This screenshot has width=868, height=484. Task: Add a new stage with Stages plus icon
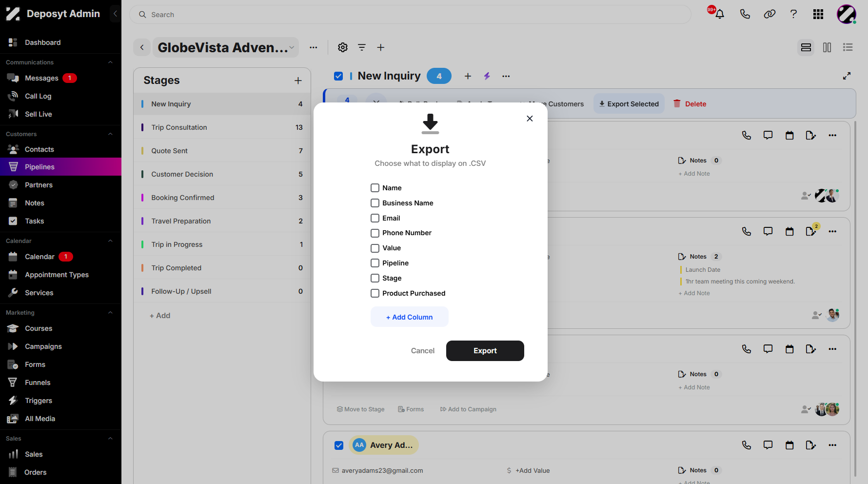298,81
